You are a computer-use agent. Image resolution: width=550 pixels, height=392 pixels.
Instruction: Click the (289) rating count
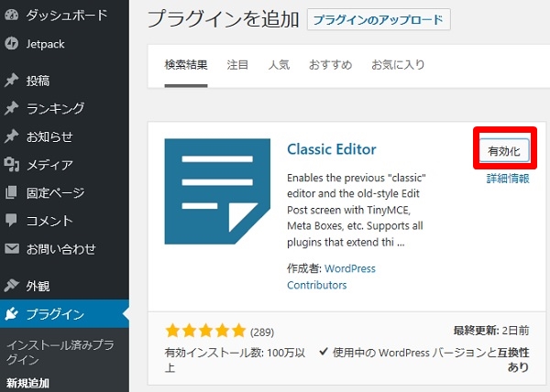point(262,332)
